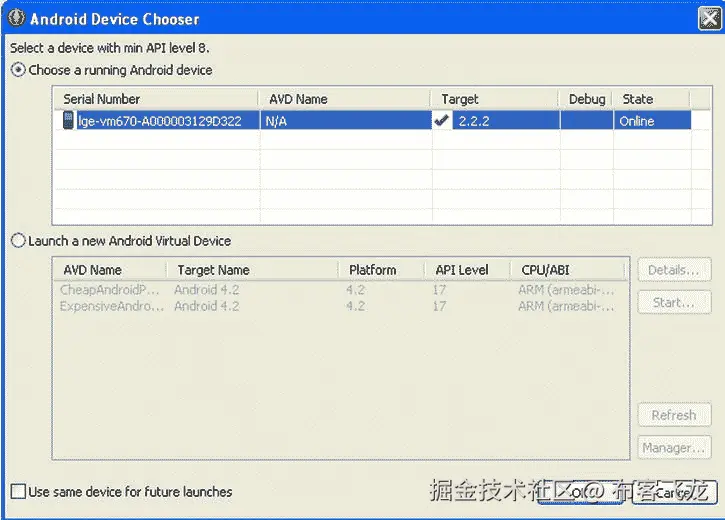Click the Refresh button
This screenshot has width=725, height=520.
click(674, 415)
